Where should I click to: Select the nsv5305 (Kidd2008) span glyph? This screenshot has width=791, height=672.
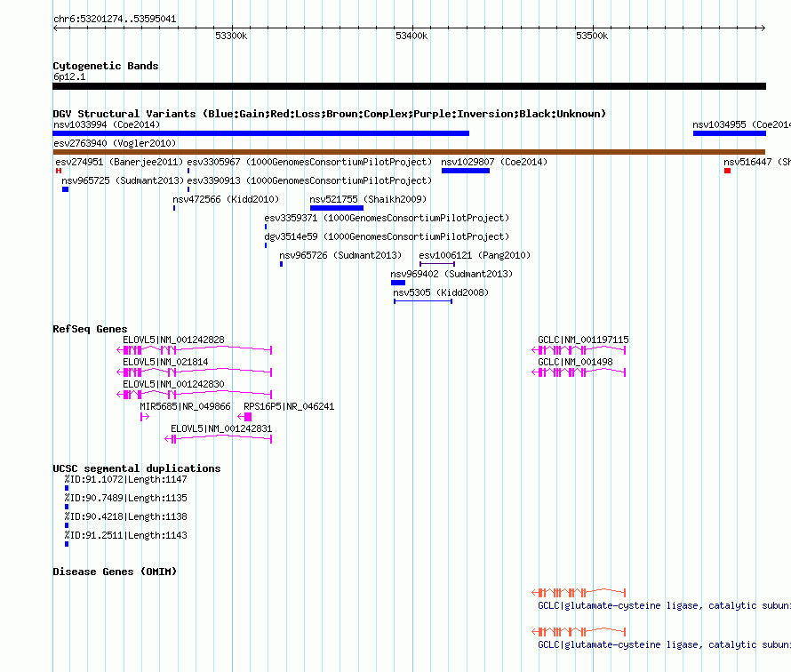coord(423,301)
